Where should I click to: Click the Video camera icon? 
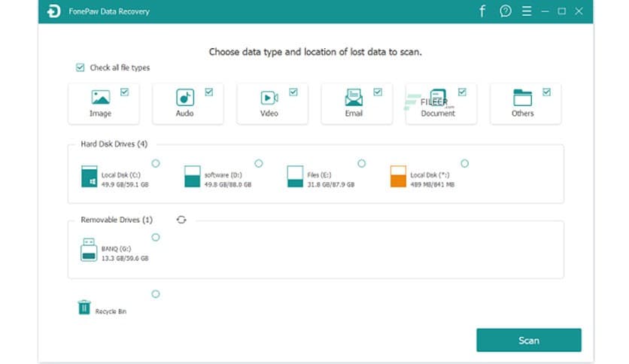[x=269, y=98]
